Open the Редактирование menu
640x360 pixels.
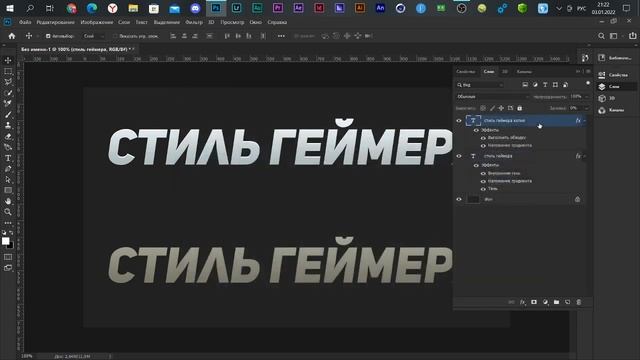(56, 22)
